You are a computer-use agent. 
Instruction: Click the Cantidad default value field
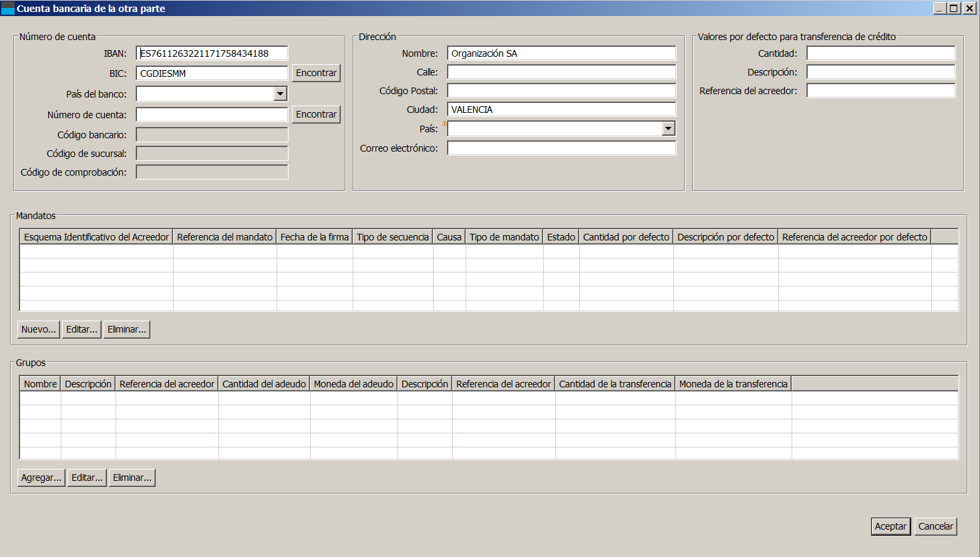[x=880, y=53]
